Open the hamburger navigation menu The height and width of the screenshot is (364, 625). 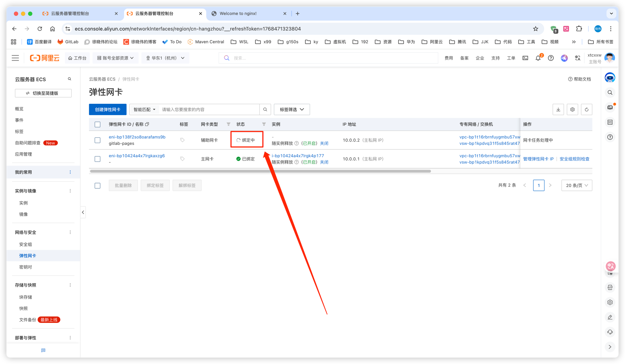tap(15, 58)
